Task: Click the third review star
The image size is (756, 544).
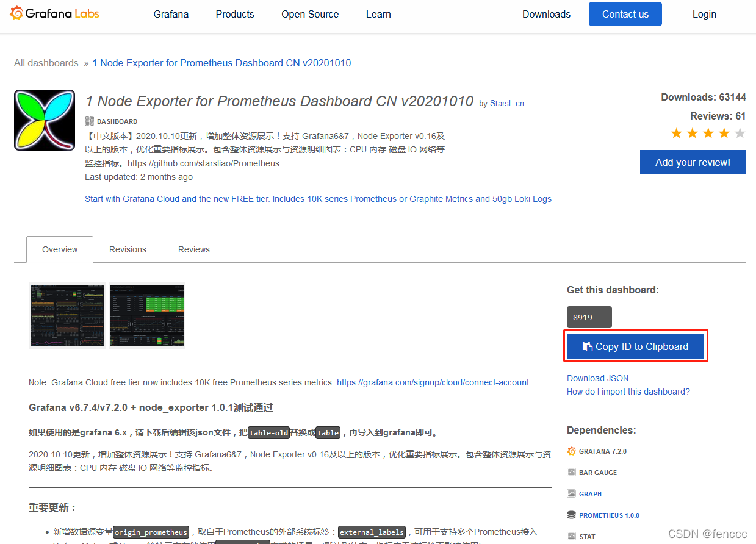Action: coord(708,133)
